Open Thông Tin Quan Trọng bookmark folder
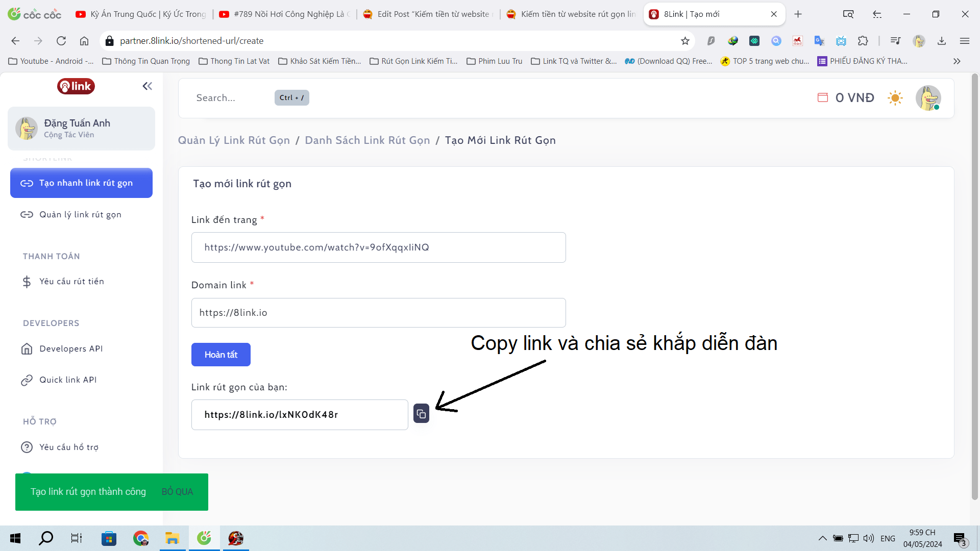Image resolution: width=980 pixels, height=551 pixels. 146,61
